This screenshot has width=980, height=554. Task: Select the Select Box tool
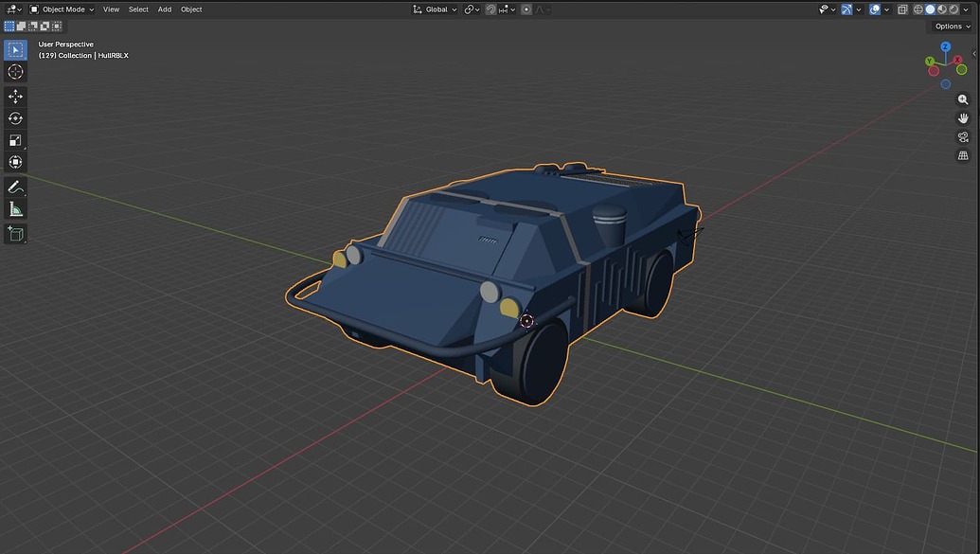(x=16, y=50)
